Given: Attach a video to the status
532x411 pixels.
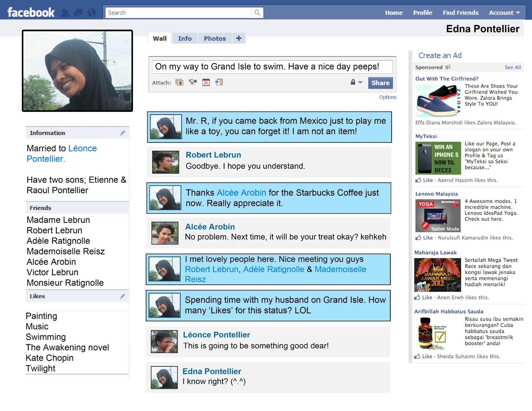Looking at the screenshot, I should tap(193, 82).
